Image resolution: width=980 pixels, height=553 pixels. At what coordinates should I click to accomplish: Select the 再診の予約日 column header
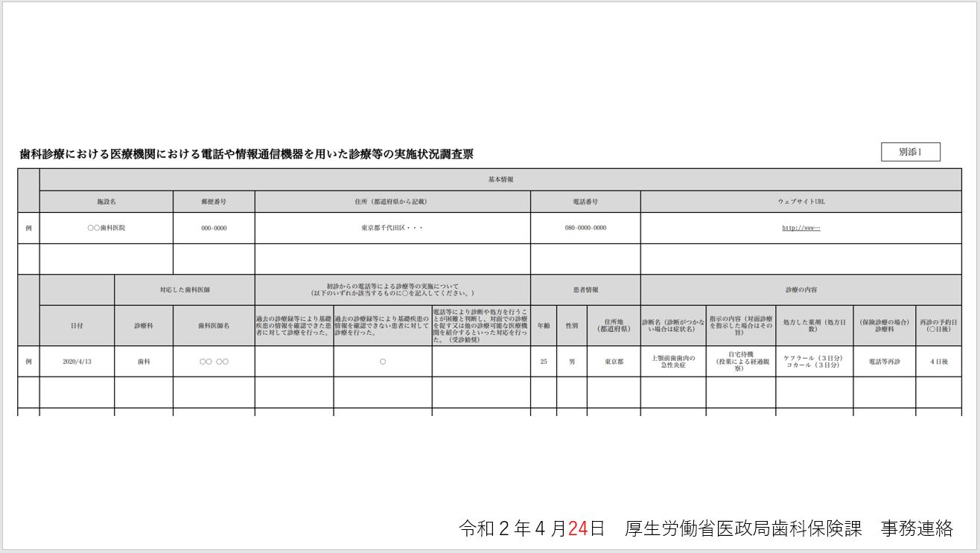[938, 325]
